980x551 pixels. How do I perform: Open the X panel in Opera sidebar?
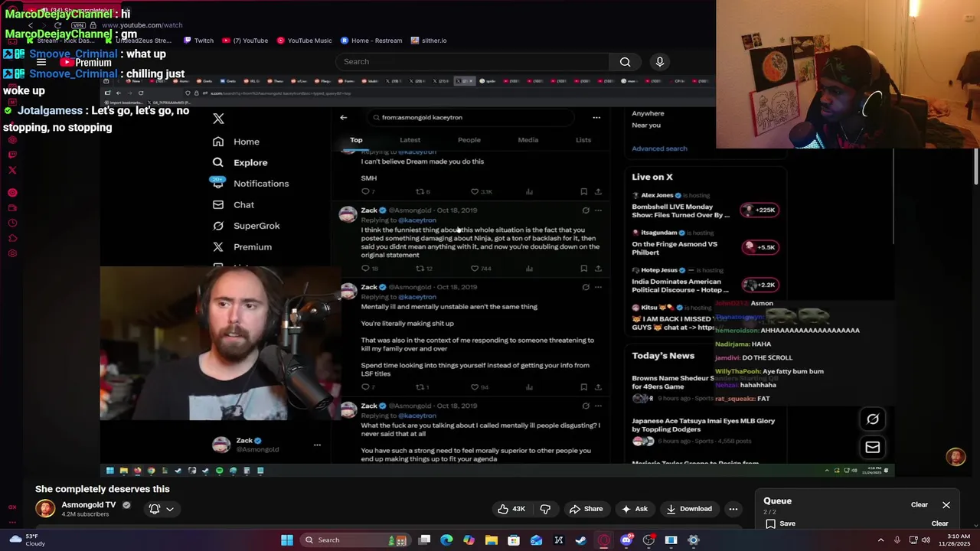click(x=12, y=170)
